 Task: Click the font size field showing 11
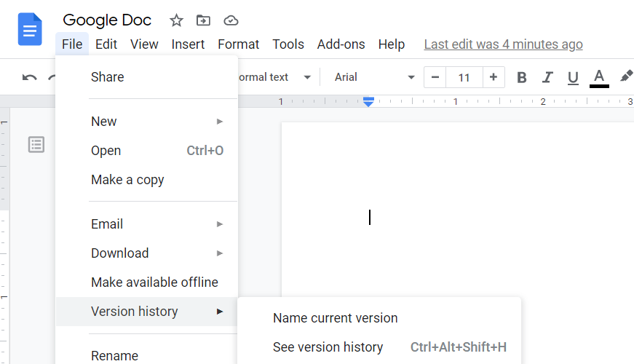464,77
